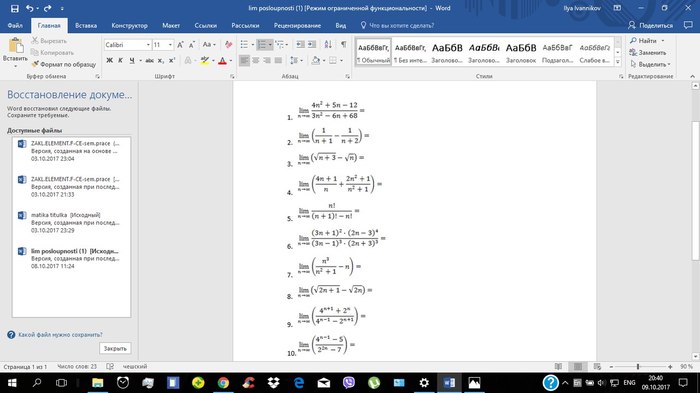The width and height of the screenshot is (700, 393).
Task: Switch to Web Layout view in the status bar
Action: [597, 367]
